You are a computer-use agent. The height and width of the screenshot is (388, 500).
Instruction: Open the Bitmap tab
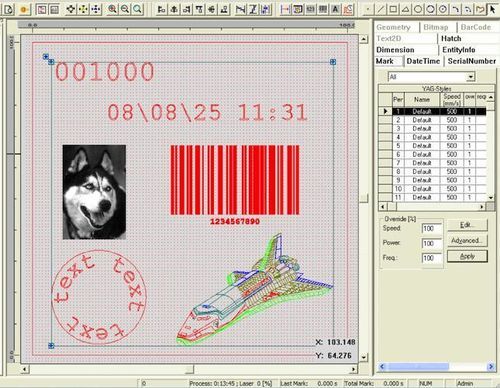pyautogui.click(x=436, y=27)
